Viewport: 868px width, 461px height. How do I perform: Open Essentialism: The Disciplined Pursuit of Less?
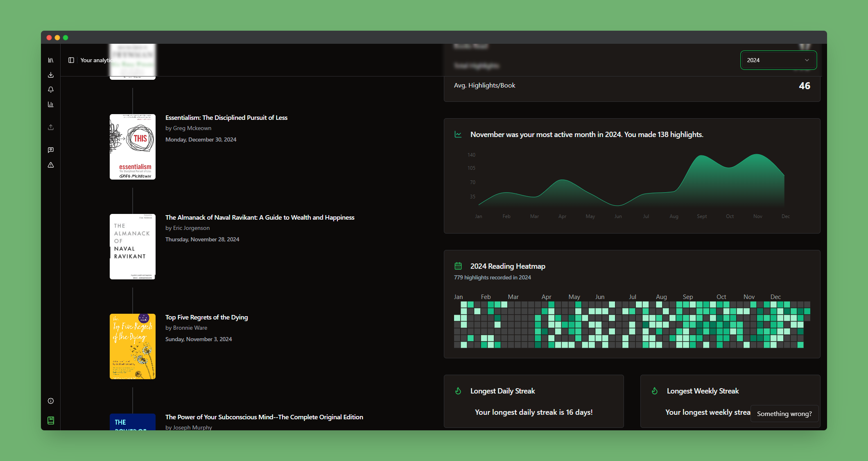click(226, 117)
